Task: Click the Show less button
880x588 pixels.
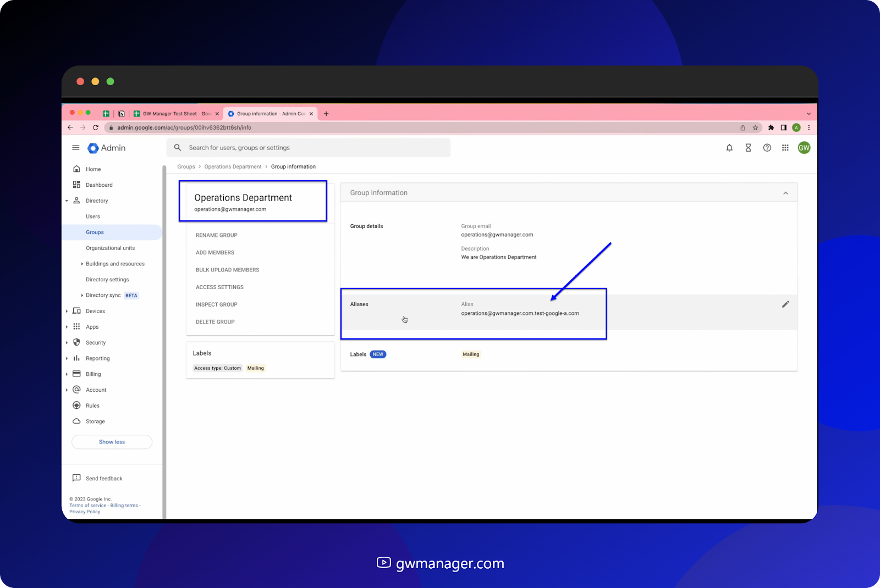Action: pyautogui.click(x=112, y=442)
